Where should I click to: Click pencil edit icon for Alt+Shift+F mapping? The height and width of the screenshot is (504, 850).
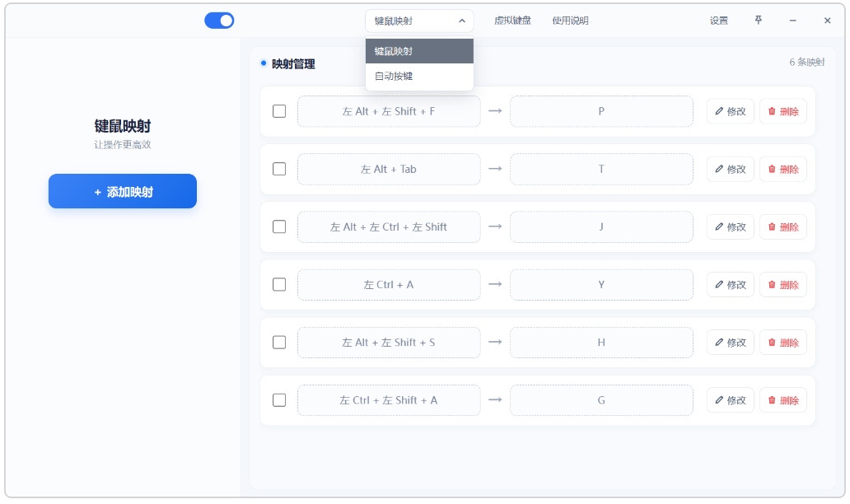pos(719,111)
